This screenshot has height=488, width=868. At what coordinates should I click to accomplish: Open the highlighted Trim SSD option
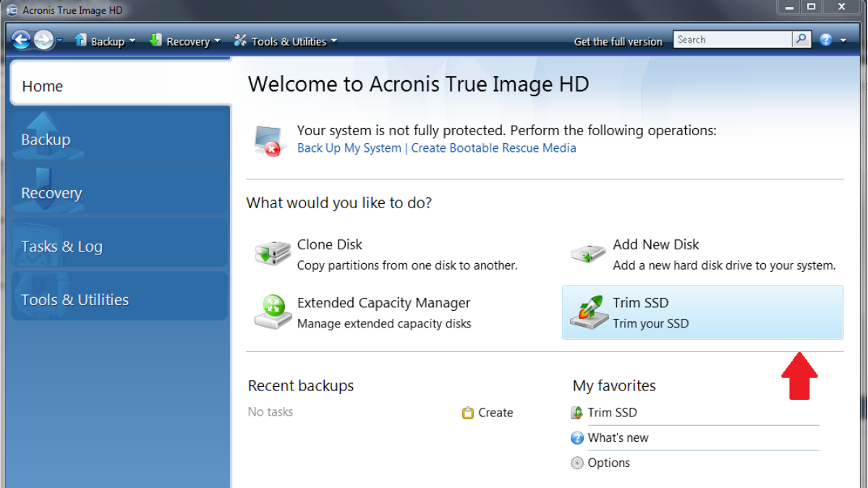point(702,312)
